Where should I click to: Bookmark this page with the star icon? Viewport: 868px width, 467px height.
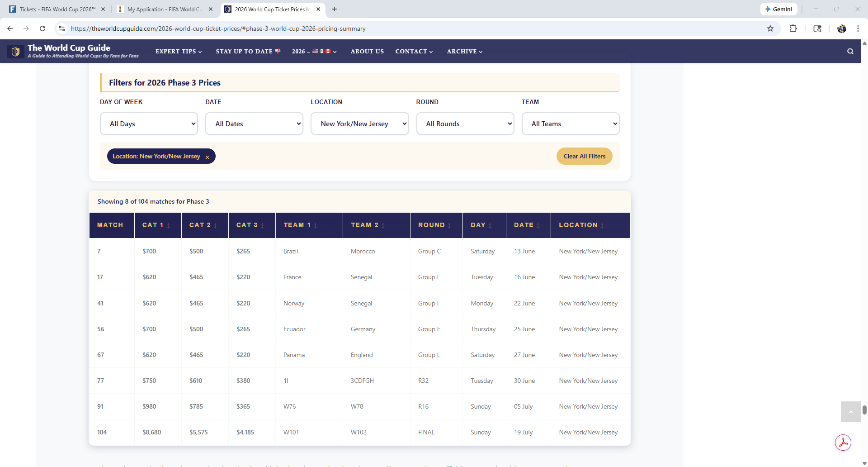[770, 29]
